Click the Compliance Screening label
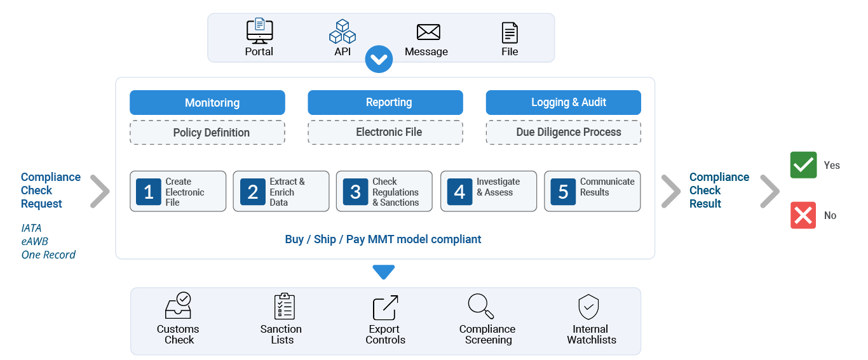This screenshot has width=868, height=360. (487, 334)
